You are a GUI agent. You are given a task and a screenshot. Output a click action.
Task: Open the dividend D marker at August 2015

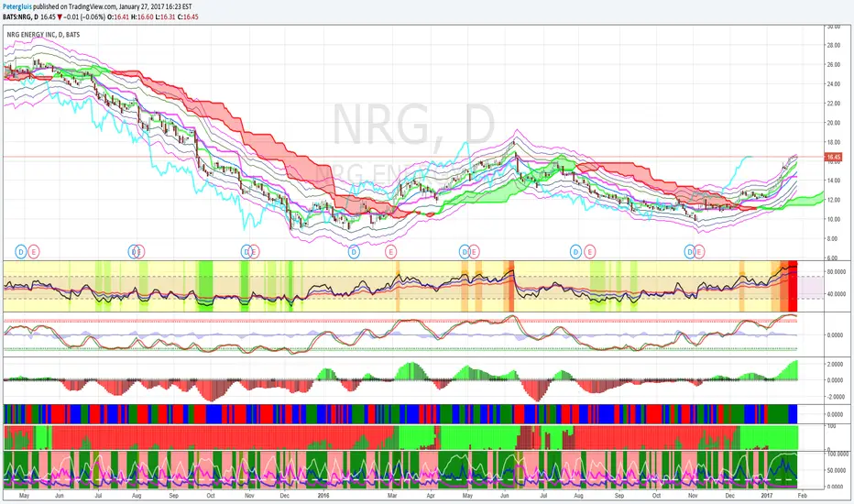pos(134,252)
